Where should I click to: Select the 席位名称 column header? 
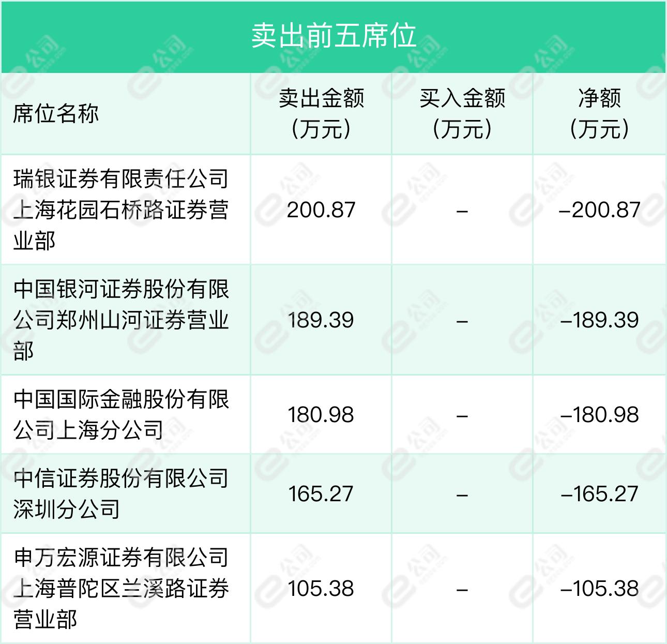pos(56,113)
